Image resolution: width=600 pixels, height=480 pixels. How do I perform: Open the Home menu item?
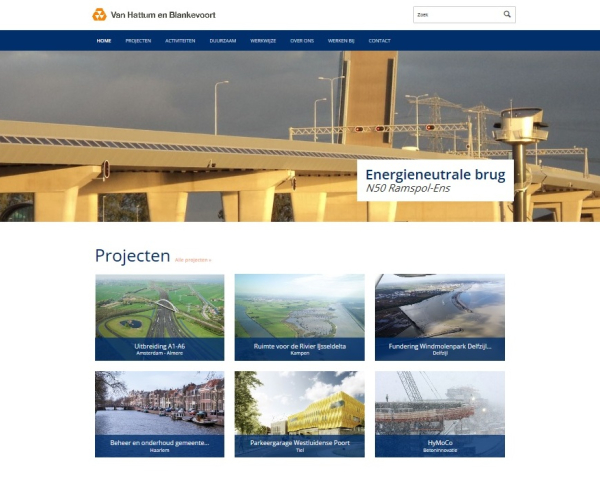click(x=104, y=41)
